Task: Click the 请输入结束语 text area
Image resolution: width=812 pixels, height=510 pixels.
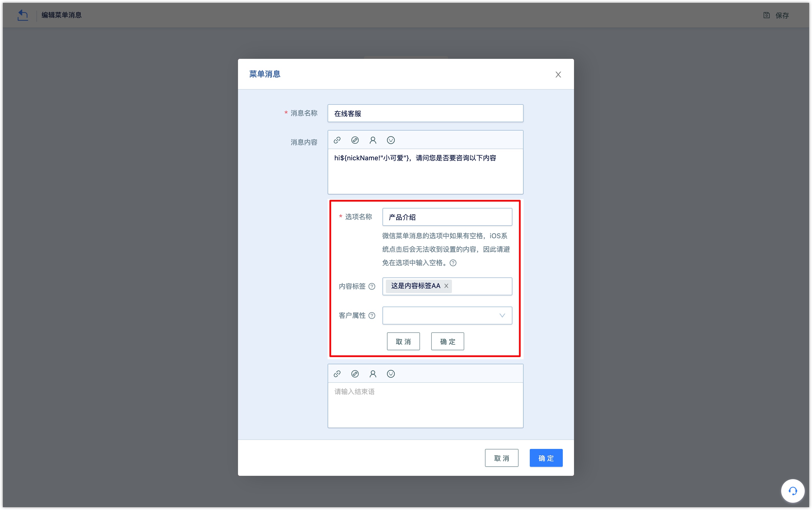Action: click(425, 405)
